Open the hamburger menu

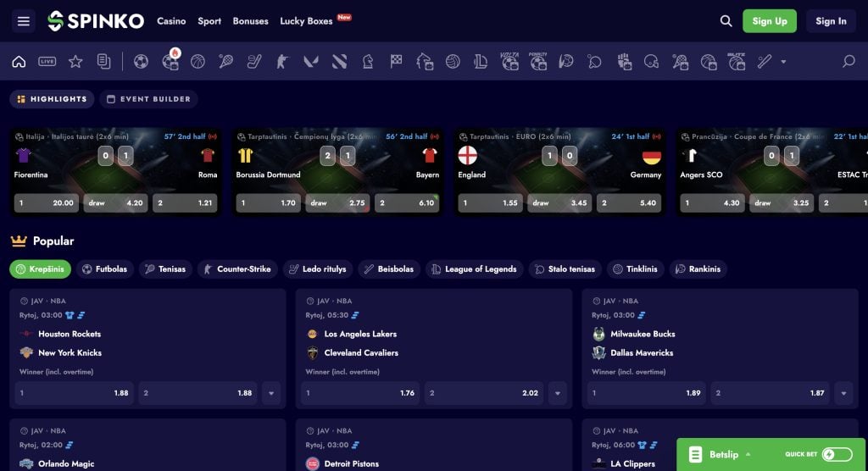pyautogui.click(x=23, y=21)
